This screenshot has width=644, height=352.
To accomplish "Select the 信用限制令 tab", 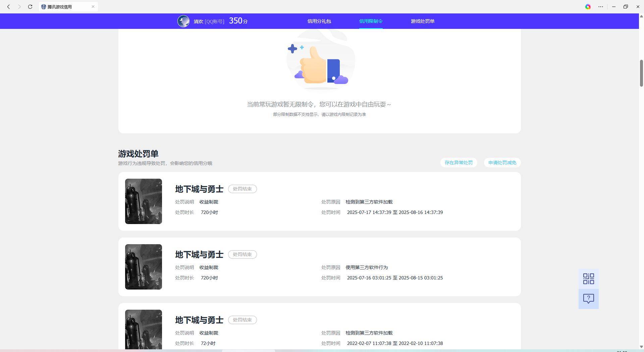I will [371, 21].
